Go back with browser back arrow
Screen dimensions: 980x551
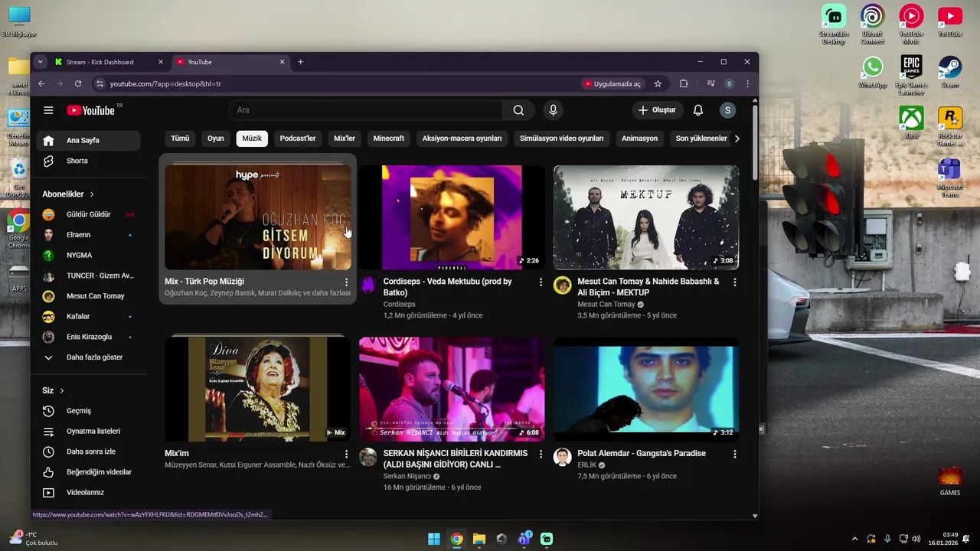pyautogui.click(x=41, y=83)
